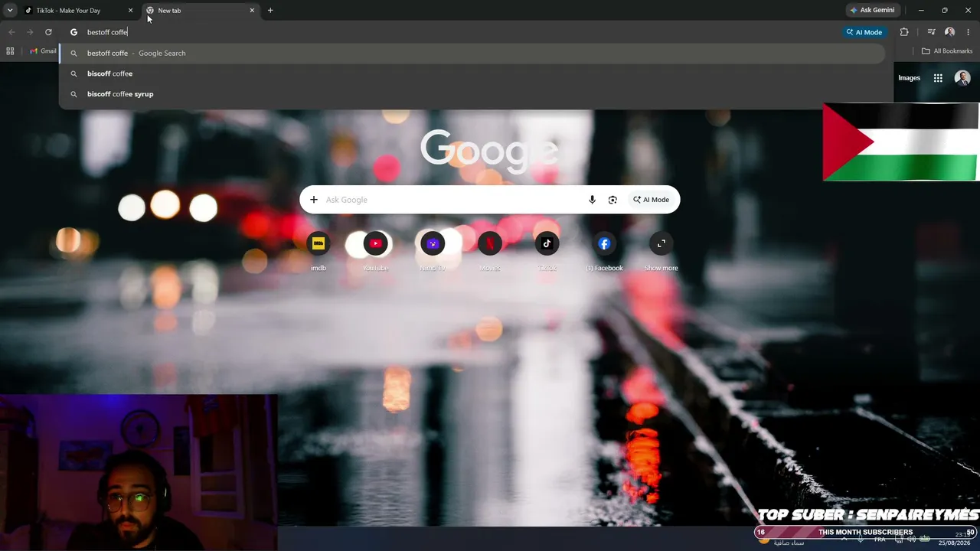Open Google Lens image search icon
This screenshot has width=980, height=551.
(x=612, y=200)
